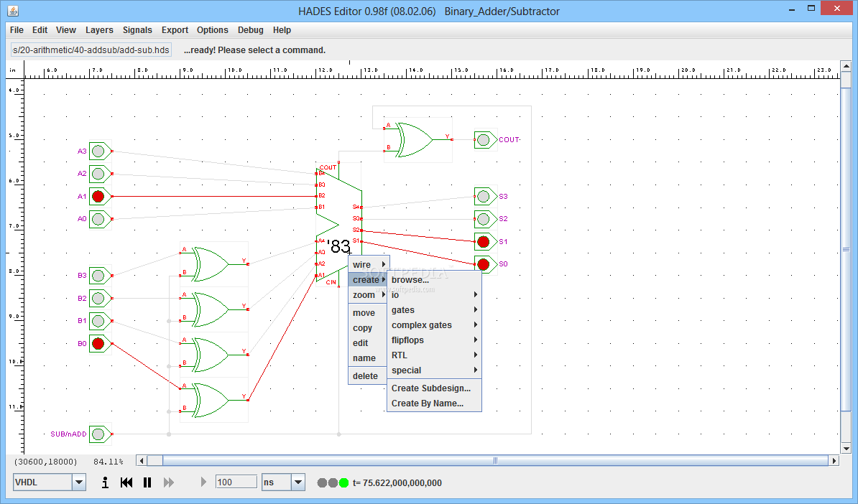Select the S2 output indicator
This screenshot has width=858, height=504.
click(x=484, y=219)
